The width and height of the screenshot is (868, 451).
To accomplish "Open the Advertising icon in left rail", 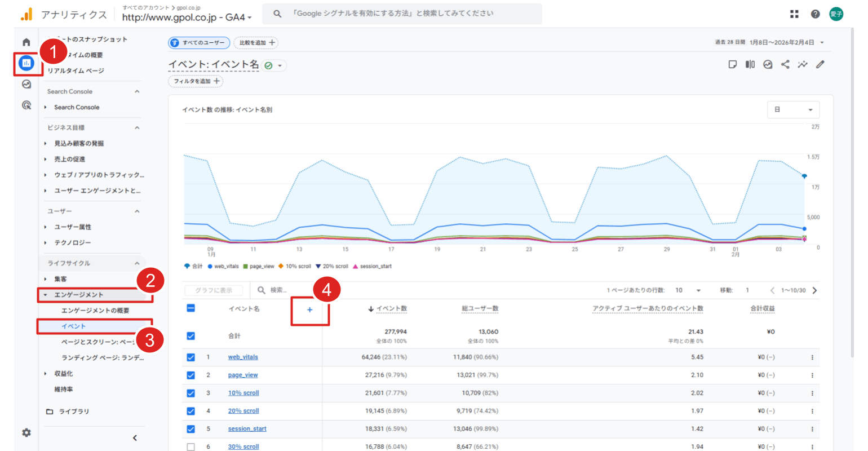I will (x=26, y=105).
